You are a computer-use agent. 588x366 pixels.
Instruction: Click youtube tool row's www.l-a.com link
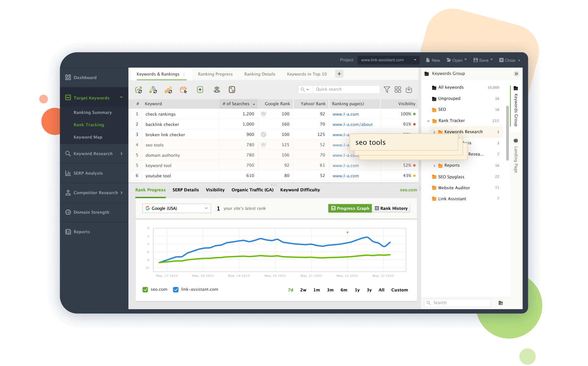pyautogui.click(x=346, y=176)
